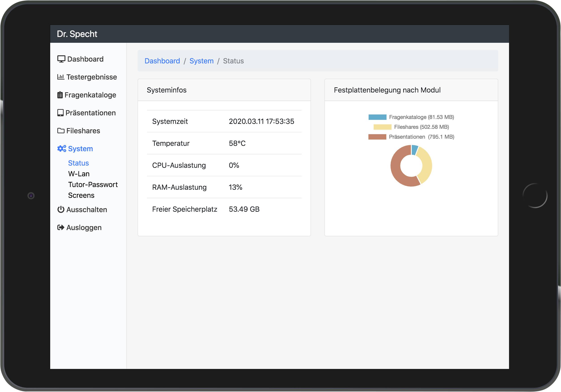
Task: Click the System breadcrumb link
Action: pos(201,61)
